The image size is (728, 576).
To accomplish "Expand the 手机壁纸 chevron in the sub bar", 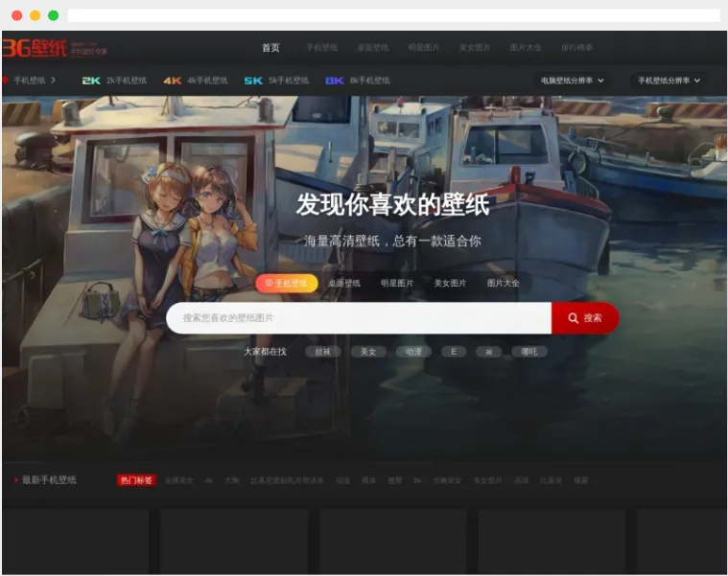I will point(54,81).
